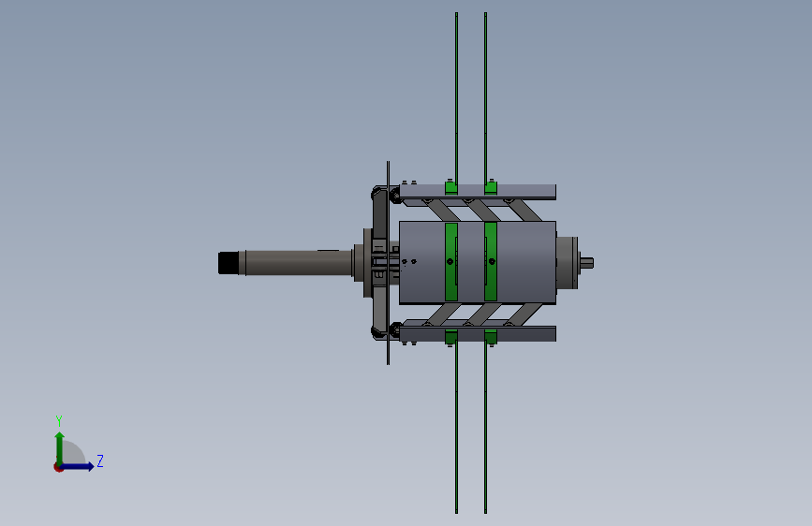Pick the thin vertical disc plate left of the drum

[388, 262]
